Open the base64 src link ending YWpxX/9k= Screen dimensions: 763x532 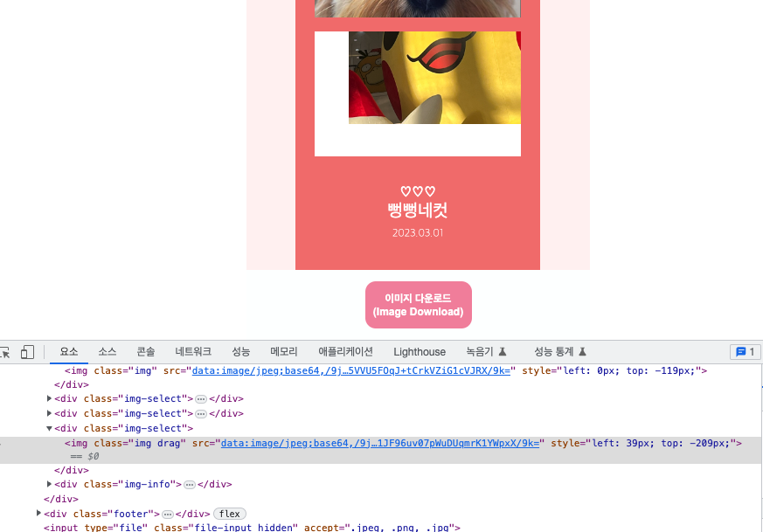380,444
